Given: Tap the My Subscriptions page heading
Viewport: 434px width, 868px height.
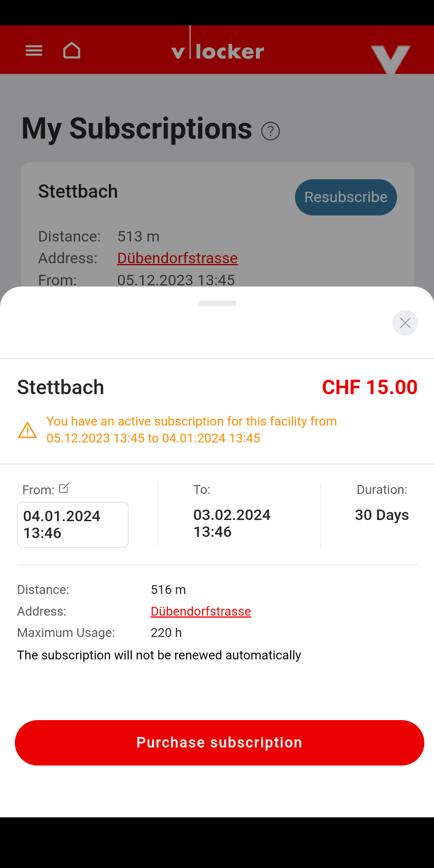Looking at the screenshot, I should tap(137, 129).
